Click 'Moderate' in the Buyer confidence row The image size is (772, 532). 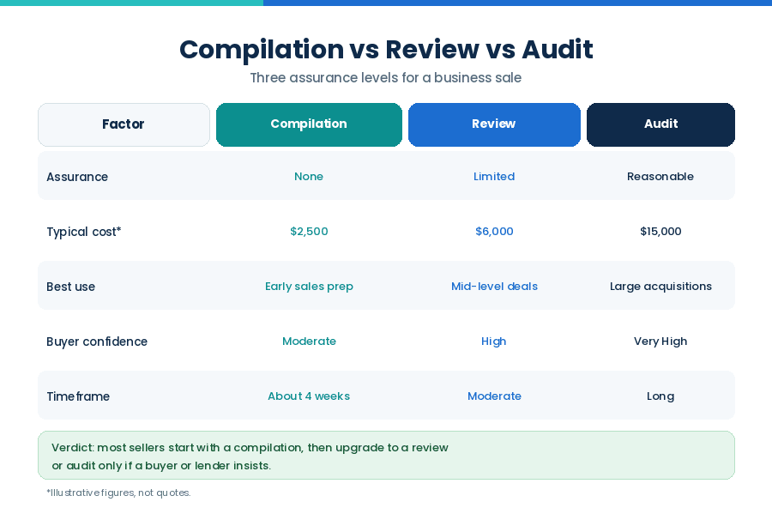point(309,342)
